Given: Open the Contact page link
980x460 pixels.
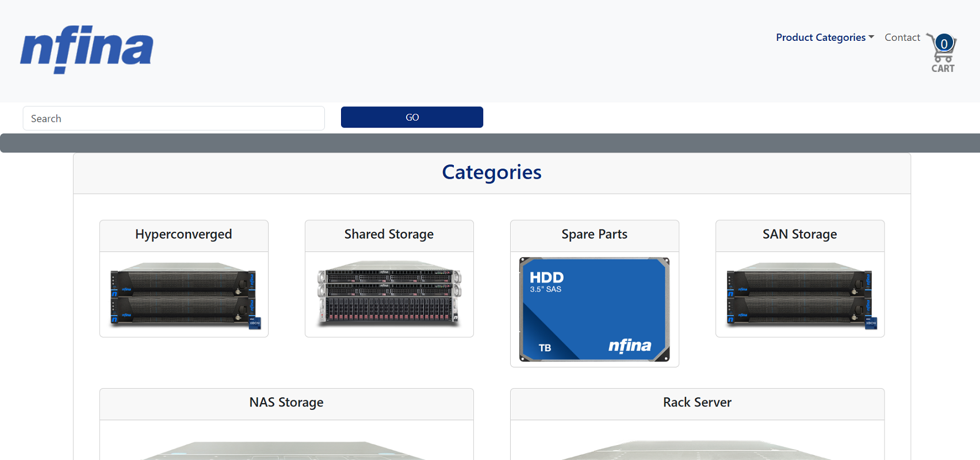Looking at the screenshot, I should [902, 37].
